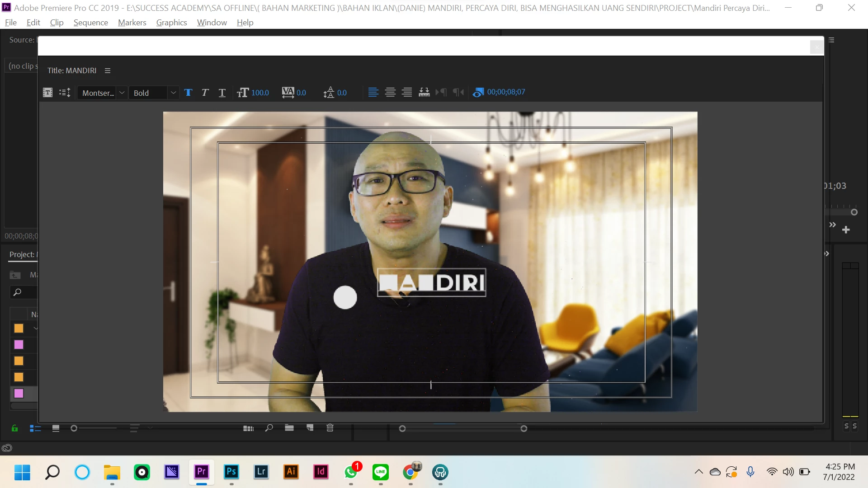Toggle Italic text style

tap(205, 93)
